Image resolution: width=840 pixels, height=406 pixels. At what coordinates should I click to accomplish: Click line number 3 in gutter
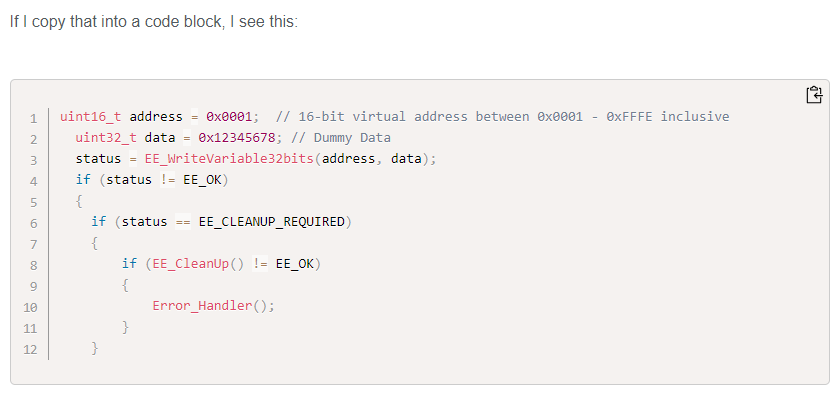tap(33, 160)
